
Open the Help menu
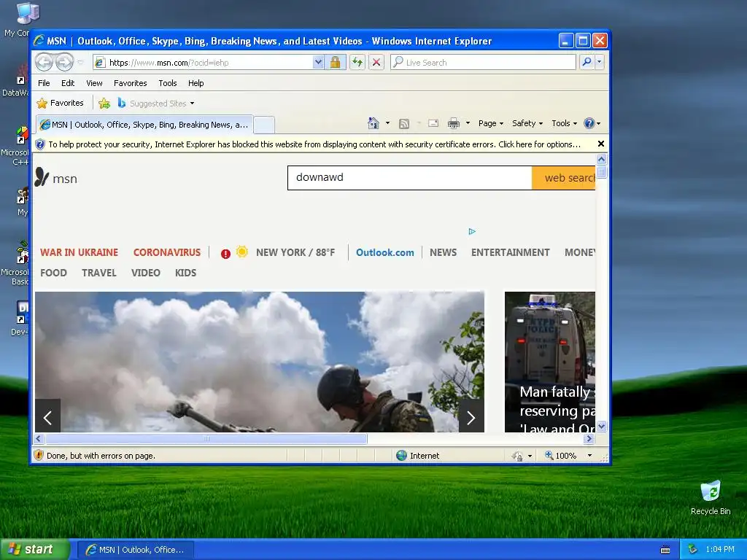tap(196, 83)
